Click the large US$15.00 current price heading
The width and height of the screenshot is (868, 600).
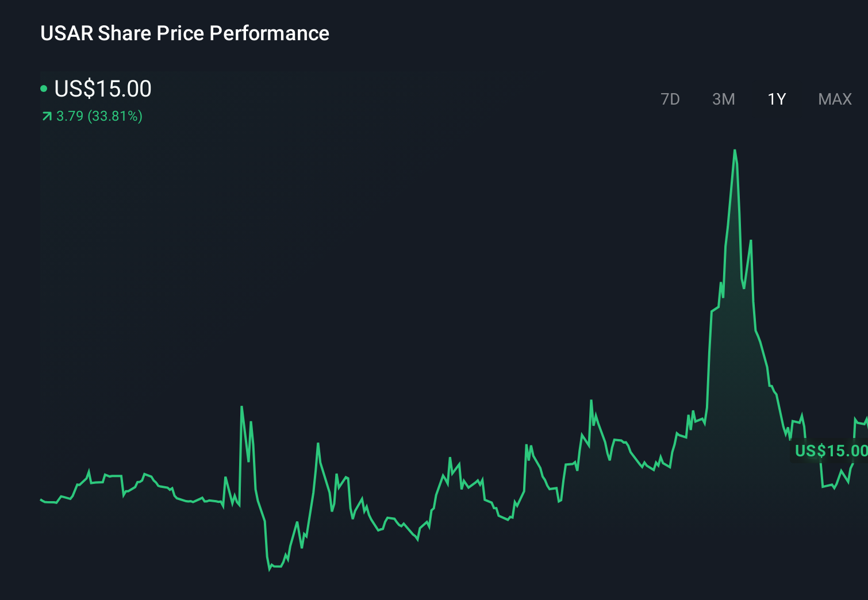102,89
